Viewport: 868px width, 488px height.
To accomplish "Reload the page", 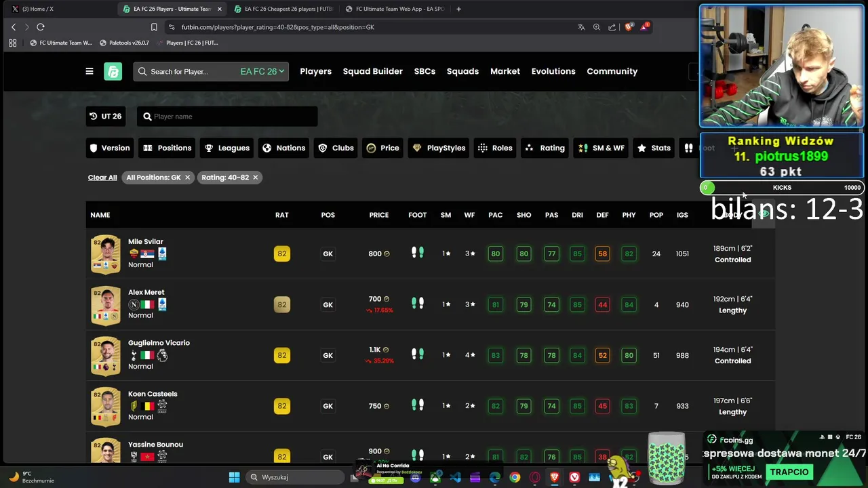I will [x=41, y=27].
